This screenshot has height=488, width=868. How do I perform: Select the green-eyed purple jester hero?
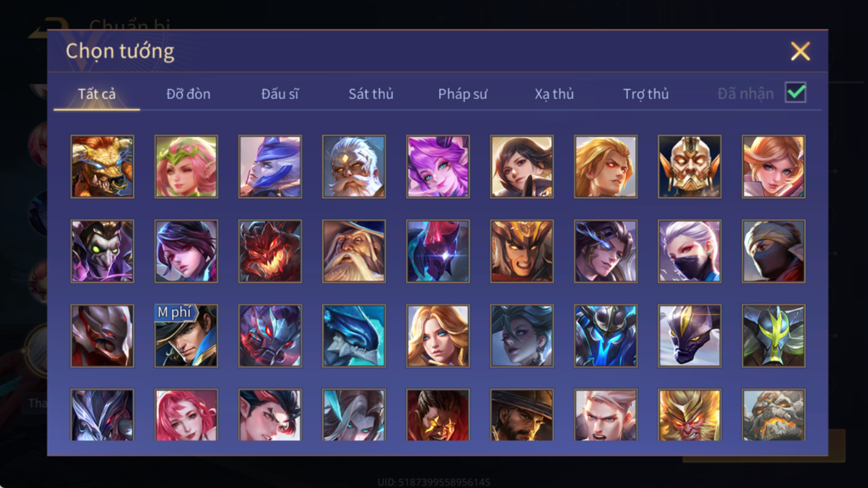[x=102, y=251]
